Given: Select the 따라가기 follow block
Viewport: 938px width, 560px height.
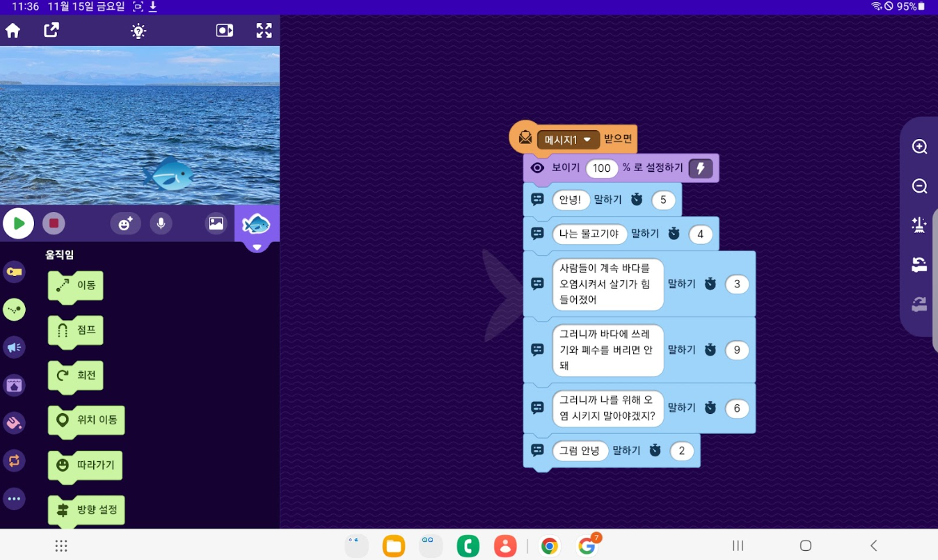Looking at the screenshot, I should click(x=85, y=466).
